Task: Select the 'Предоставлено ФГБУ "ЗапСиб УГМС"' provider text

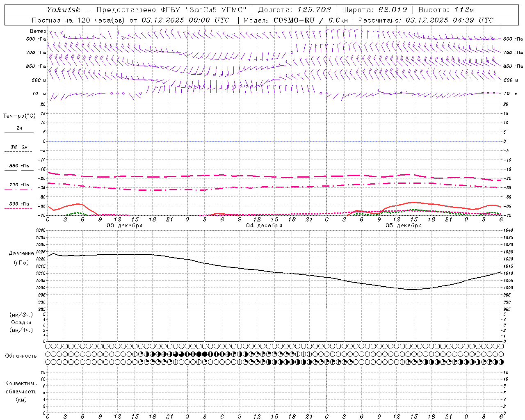Action: click(171, 10)
